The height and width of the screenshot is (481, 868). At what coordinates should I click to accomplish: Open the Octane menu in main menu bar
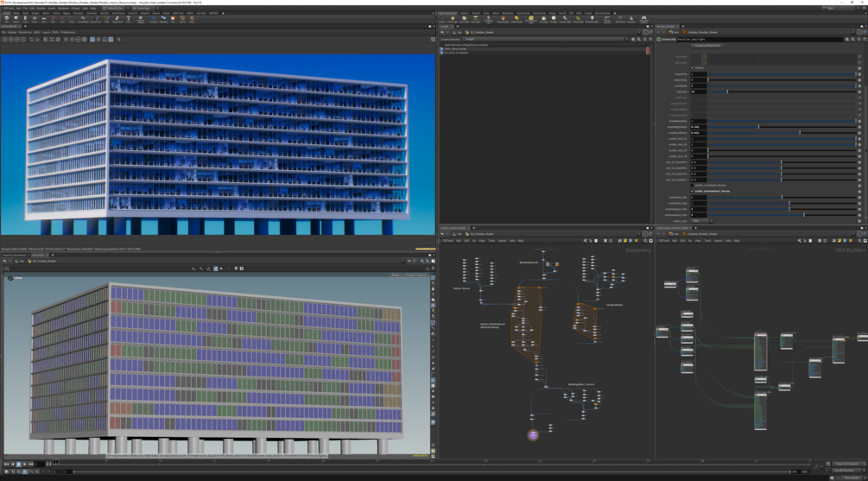[75, 9]
